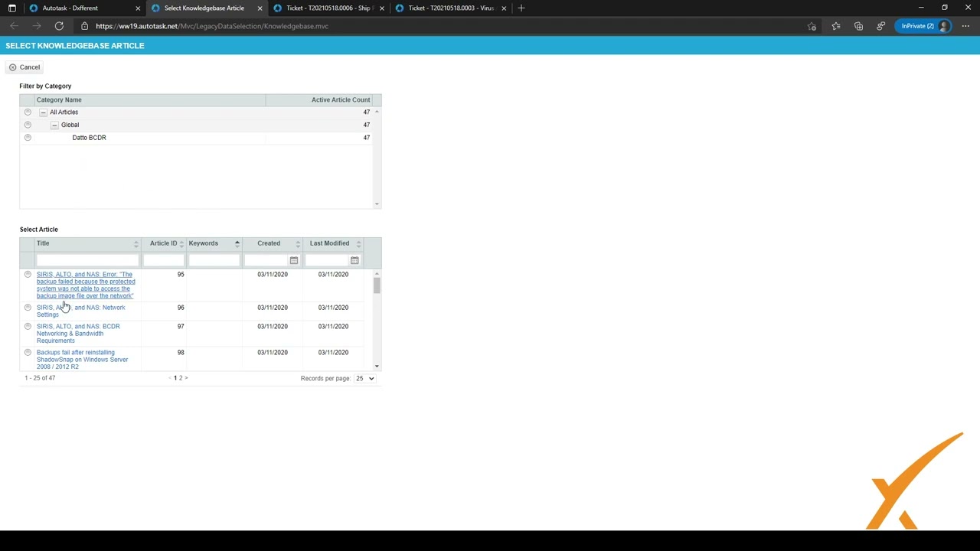Sort articles by the Article ID column
This screenshot has width=980, height=551.
coord(164,243)
